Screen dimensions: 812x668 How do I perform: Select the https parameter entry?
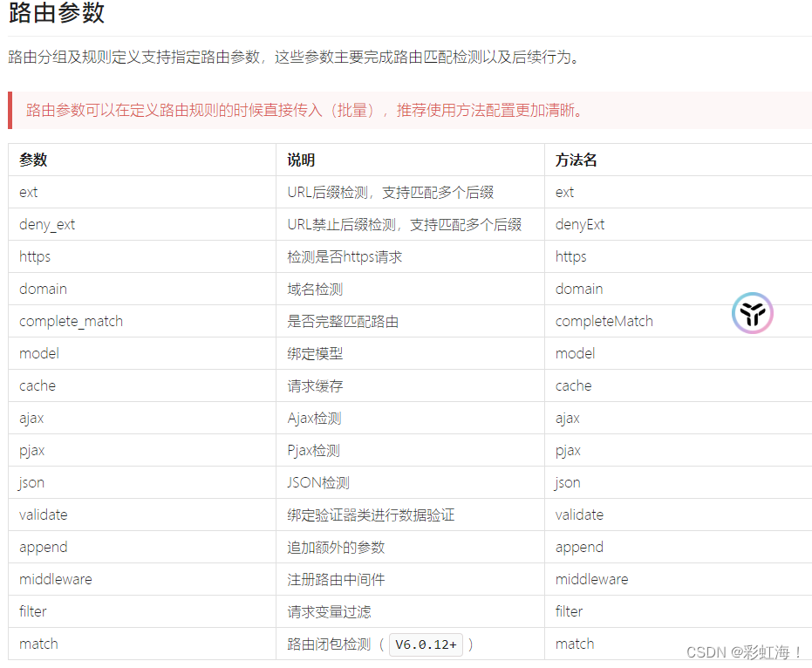coord(34,256)
